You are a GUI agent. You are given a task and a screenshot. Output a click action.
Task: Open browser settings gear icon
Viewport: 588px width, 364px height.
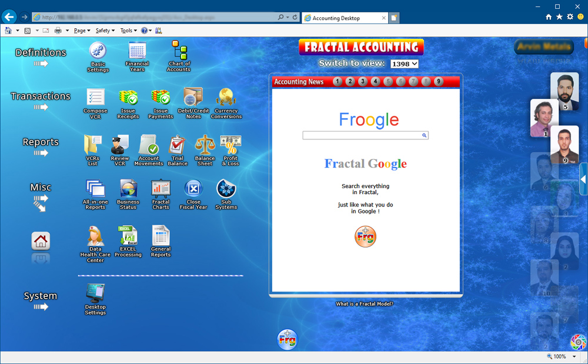coord(570,17)
